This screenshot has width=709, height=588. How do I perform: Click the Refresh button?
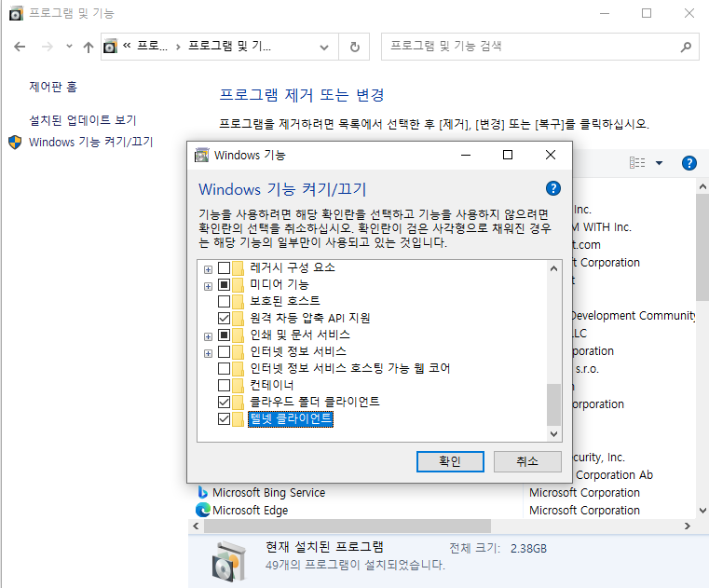click(x=354, y=47)
